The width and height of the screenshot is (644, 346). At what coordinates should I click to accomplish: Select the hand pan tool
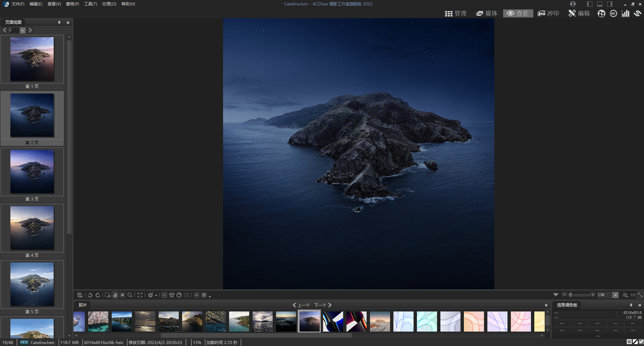tap(115, 295)
